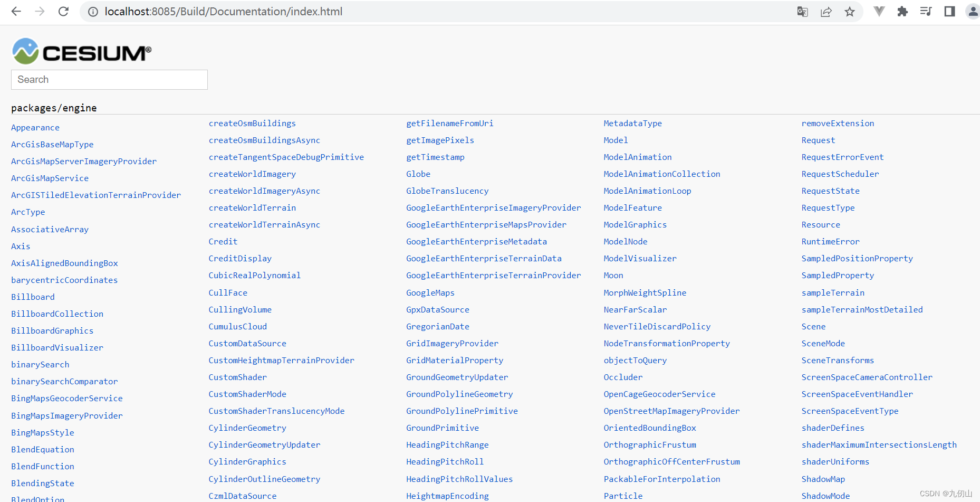Open ModelAnimationCollection docs
The image size is (980, 502).
point(662,174)
